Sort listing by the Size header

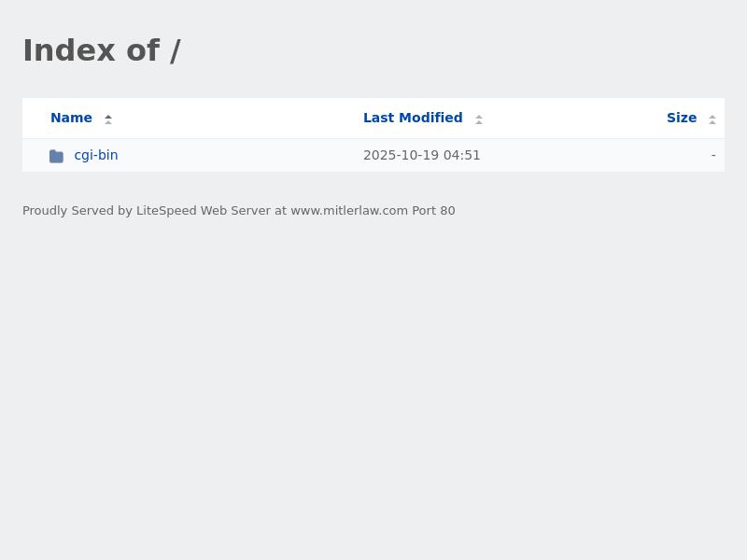[x=682, y=118]
